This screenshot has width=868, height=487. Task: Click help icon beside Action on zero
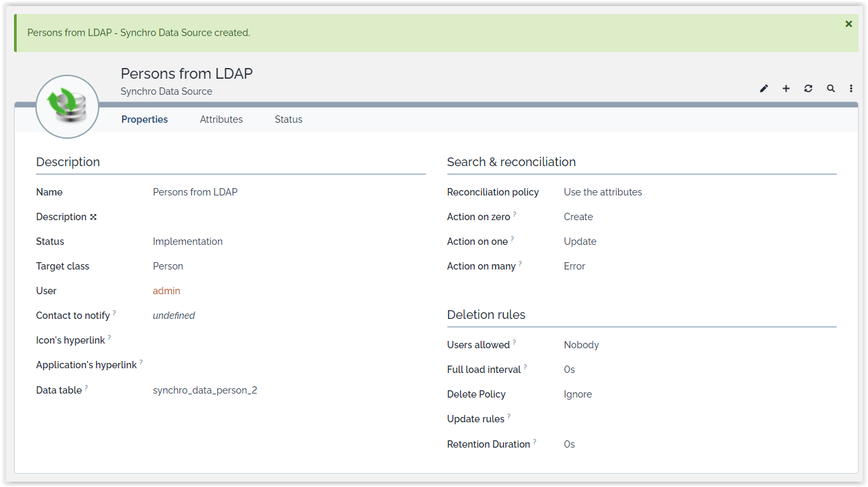515,214
